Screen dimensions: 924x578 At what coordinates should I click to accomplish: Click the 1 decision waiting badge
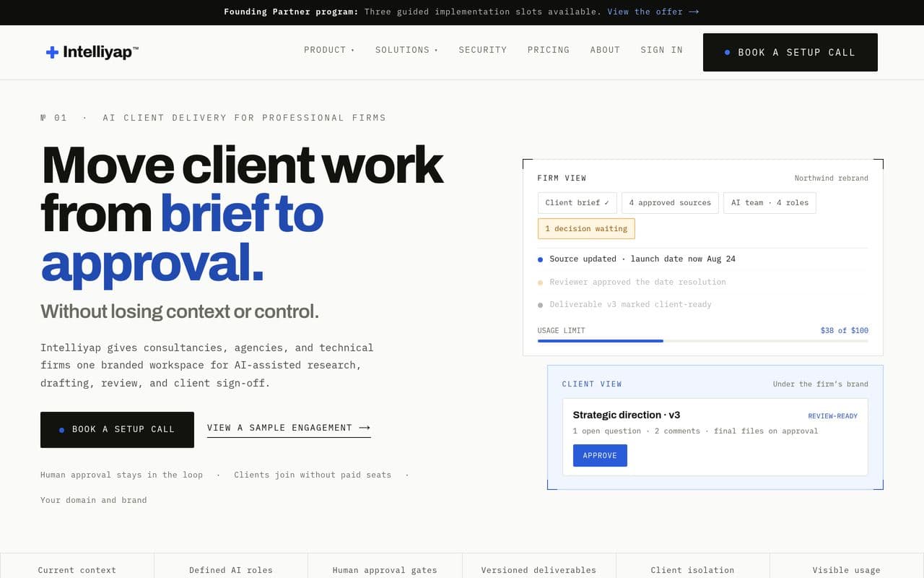pos(586,229)
